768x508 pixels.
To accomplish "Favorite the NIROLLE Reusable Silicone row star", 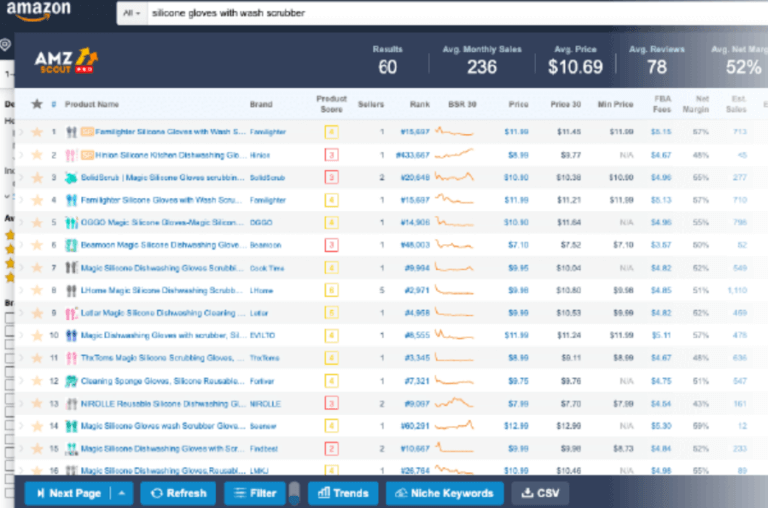I will (x=37, y=403).
